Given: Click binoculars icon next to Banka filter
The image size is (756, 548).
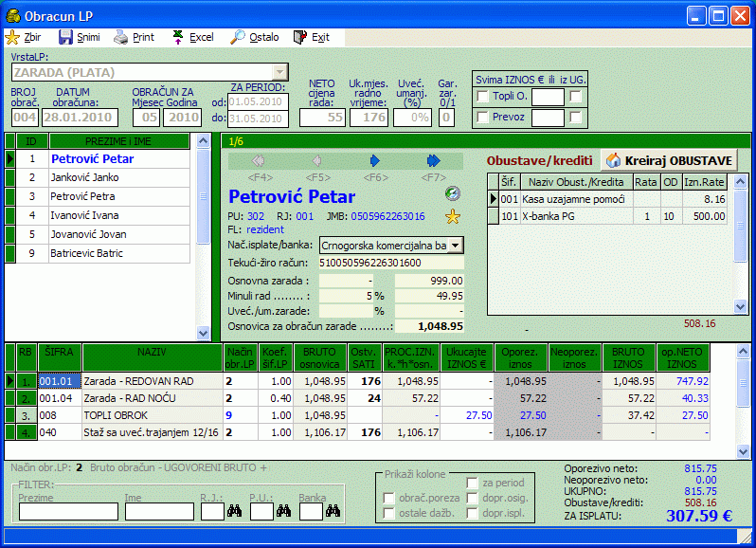Looking at the screenshot, I should [x=333, y=510].
